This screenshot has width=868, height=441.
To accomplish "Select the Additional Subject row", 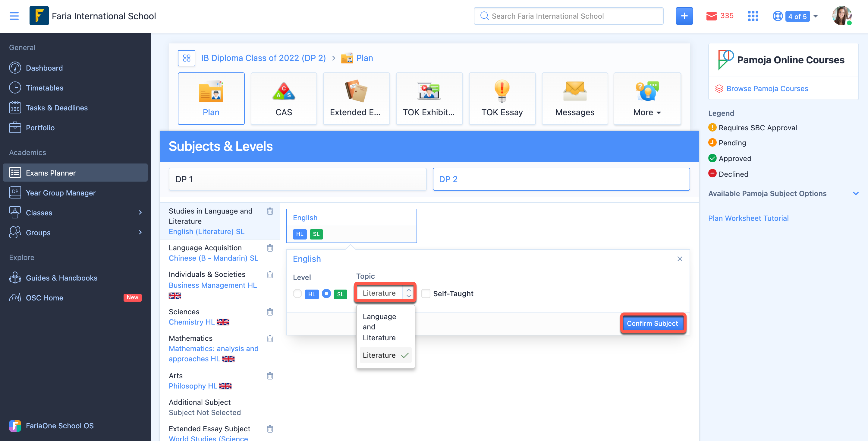I will click(x=219, y=407).
